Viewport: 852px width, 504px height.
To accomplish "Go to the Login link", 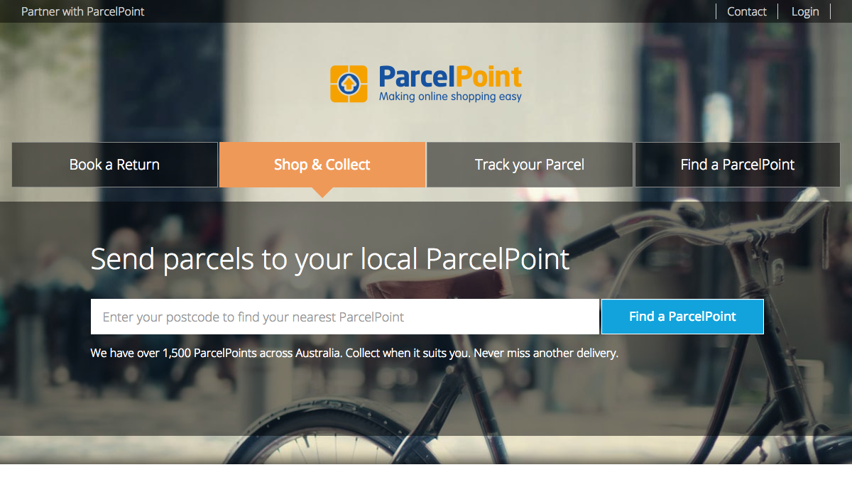I will pos(805,11).
